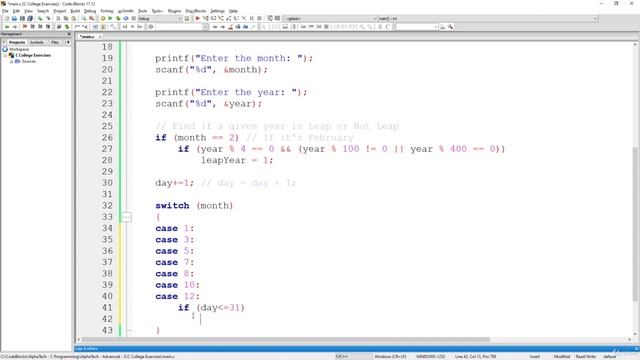Click the editor horizontal scroll left arrow
The width and height of the screenshot is (640, 360).
78,340
